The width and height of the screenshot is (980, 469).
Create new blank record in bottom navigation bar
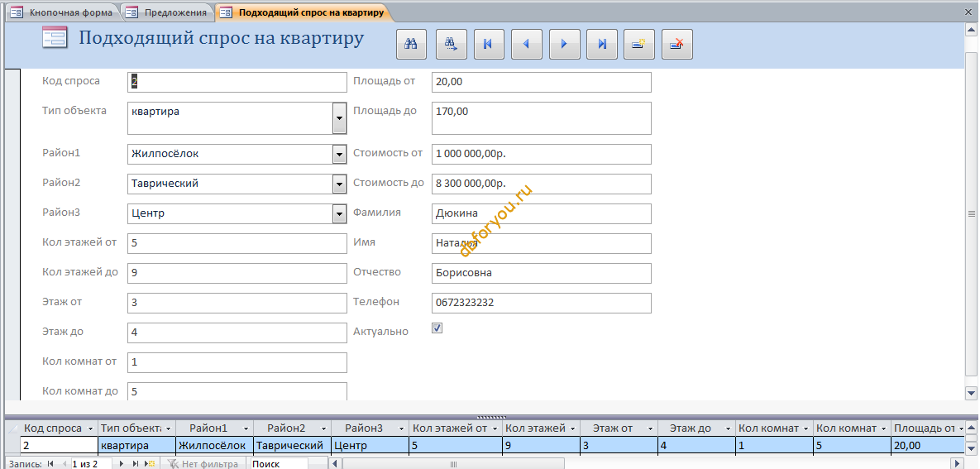tap(151, 464)
